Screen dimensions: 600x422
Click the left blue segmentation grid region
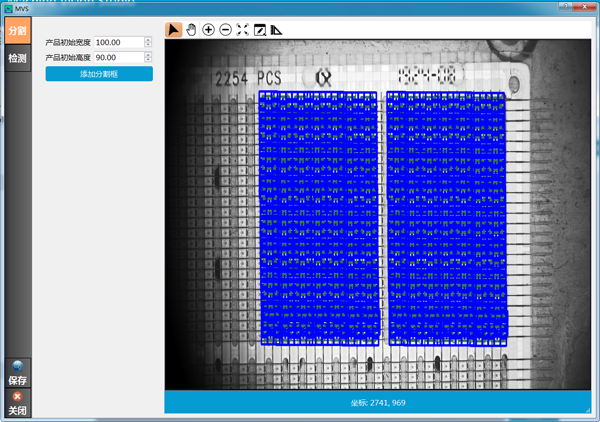click(x=320, y=217)
